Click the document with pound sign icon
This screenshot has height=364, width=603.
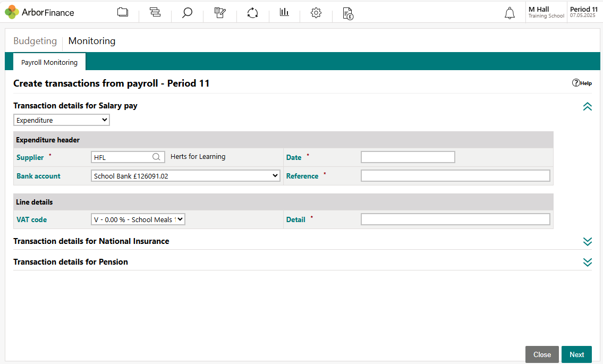point(348,13)
